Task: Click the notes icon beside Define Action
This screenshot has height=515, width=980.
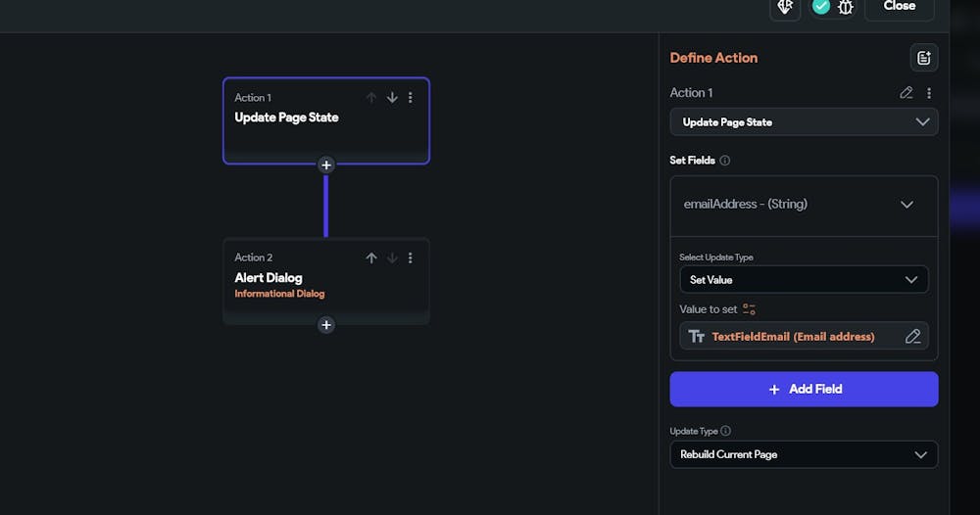Action: point(923,58)
